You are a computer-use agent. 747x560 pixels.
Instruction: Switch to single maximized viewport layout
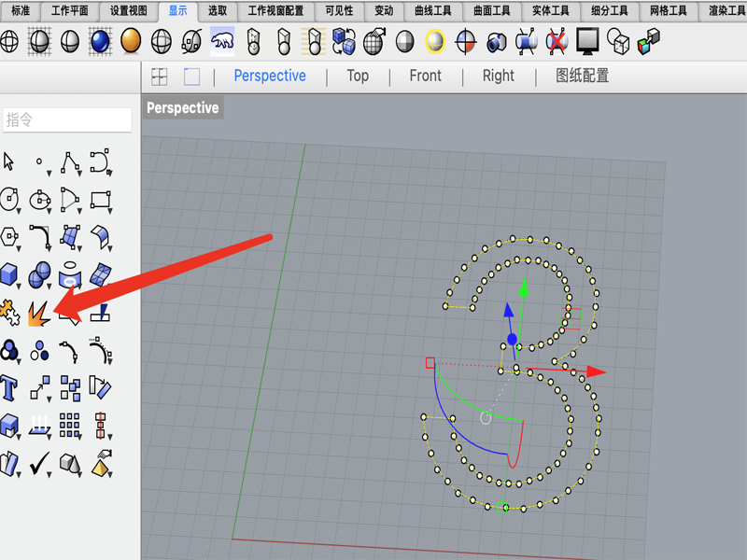pyautogui.click(x=191, y=77)
